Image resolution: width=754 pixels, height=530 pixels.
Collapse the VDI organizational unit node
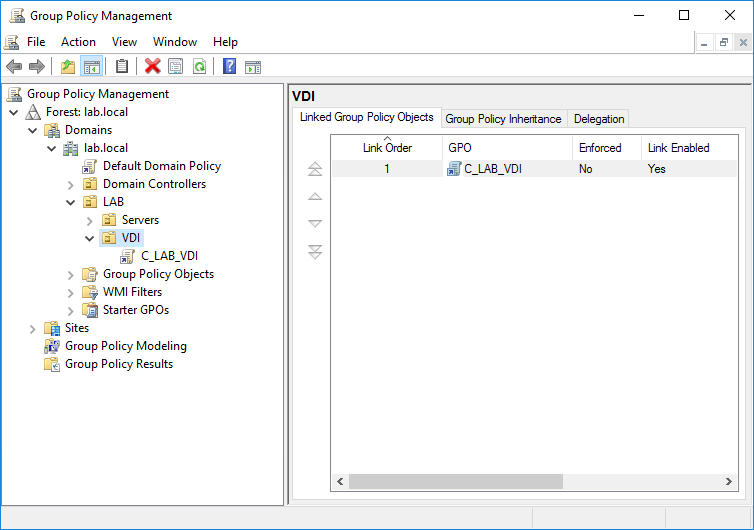90,238
